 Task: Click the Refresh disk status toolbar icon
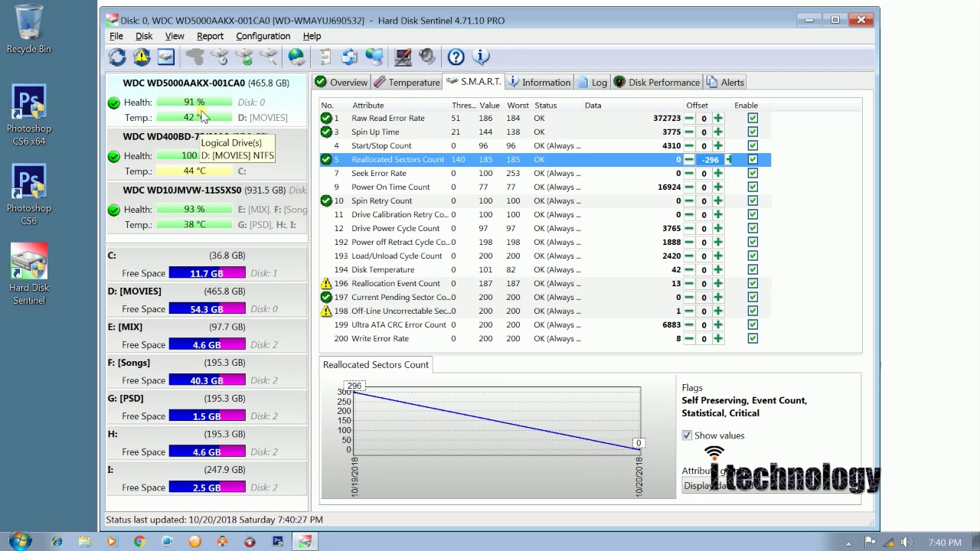[117, 57]
